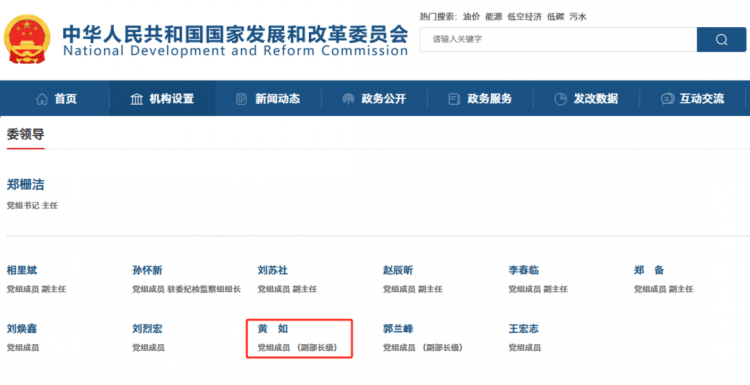Click the magnifier search button
Screen dimensions: 750x385
tap(721, 40)
